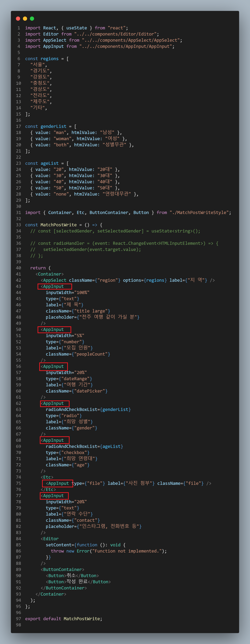The image size is (250, 644).
Task: Click the "여행 기간" label string
Action: pyautogui.click(x=77, y=385)
